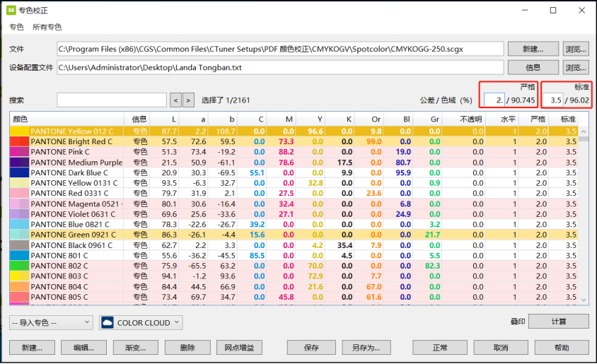597x364 pixels.
Task: Maximize the 专色校正 window
Action: (x=553, y=11)
